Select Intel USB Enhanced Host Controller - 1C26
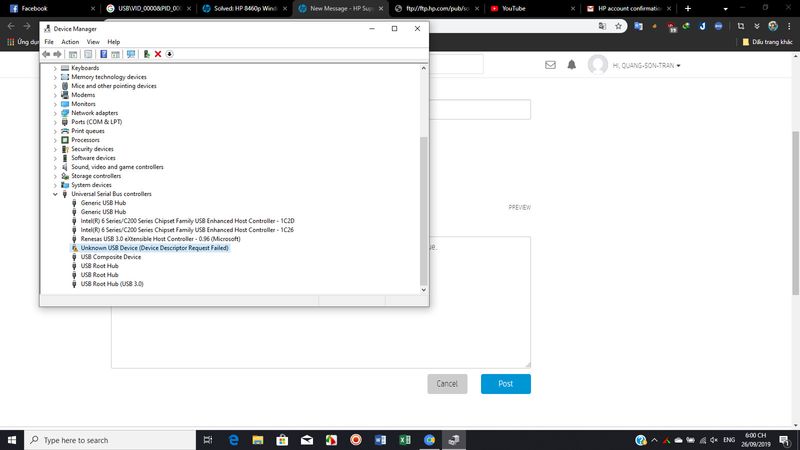 [187, 230]
